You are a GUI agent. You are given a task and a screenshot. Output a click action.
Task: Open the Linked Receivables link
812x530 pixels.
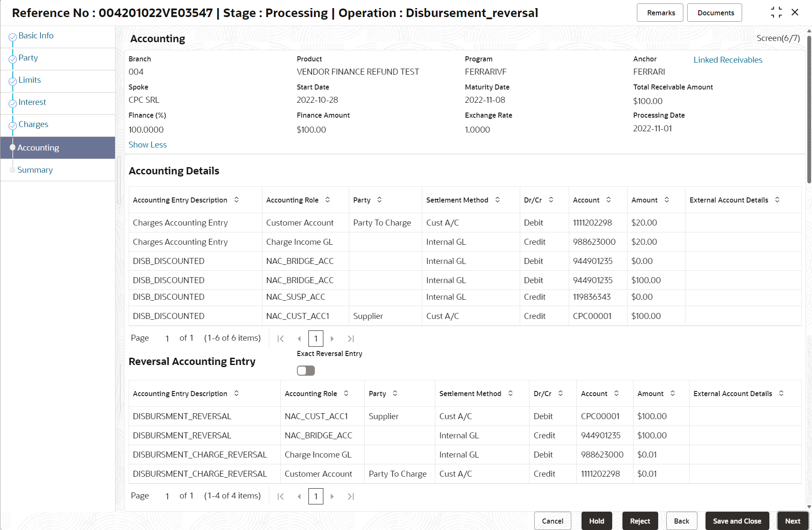tap(728, 60)
